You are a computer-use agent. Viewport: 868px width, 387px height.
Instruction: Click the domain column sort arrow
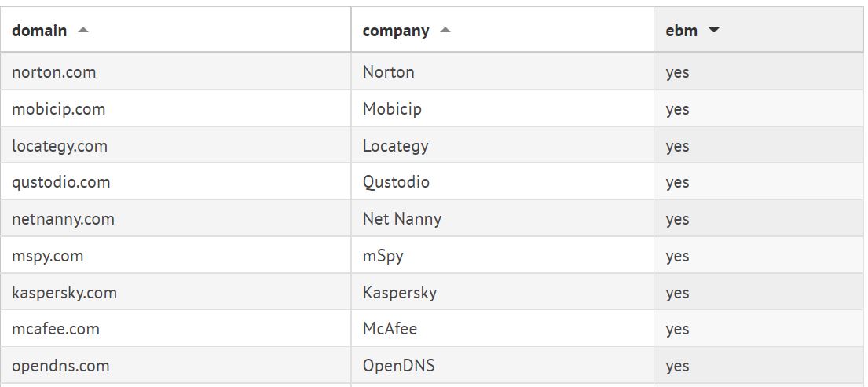click(83, 31)
